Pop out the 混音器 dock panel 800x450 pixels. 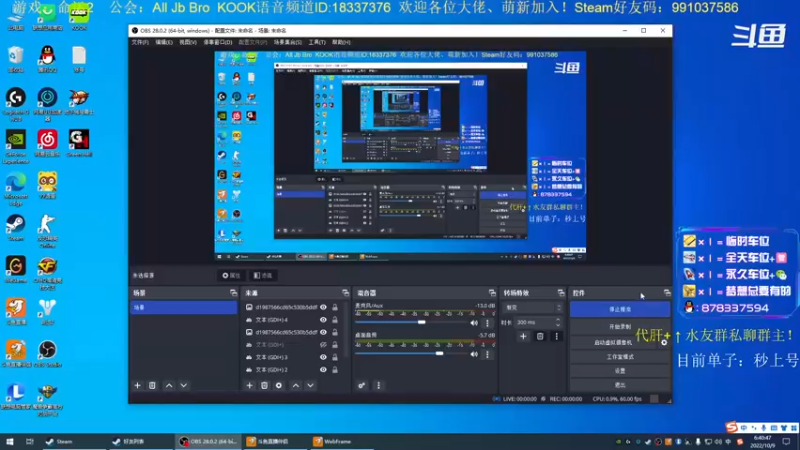492,293
